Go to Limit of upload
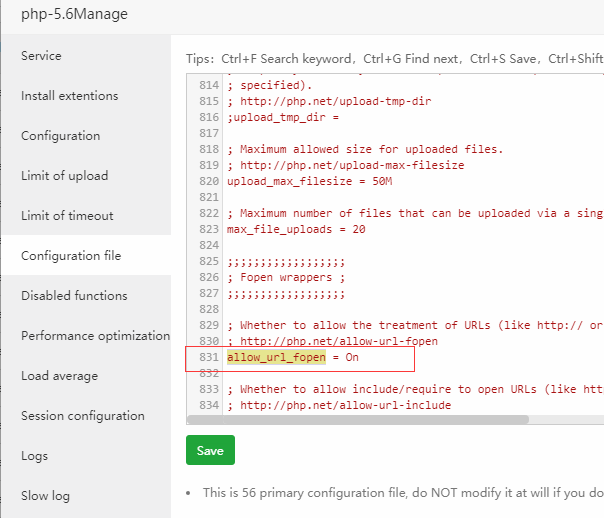604x518 pixels. [64, 176]
